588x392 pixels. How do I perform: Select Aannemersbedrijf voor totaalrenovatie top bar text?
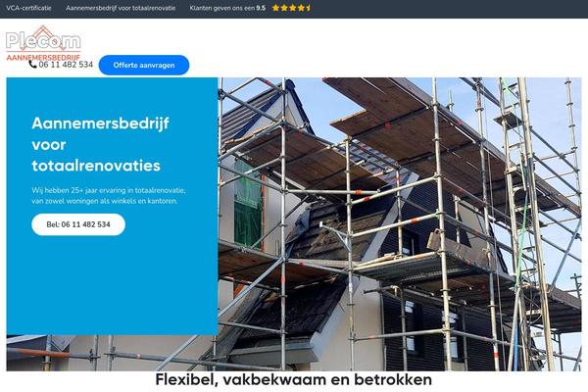click(x=121, y=8)
